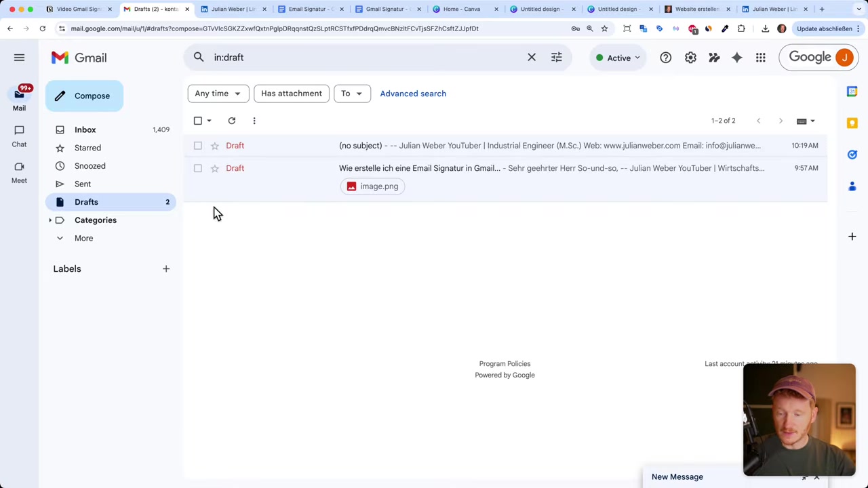Viewport: 868px width, 488px height.
Task: Open the To filter dropdown
Action: pos(351,94)
